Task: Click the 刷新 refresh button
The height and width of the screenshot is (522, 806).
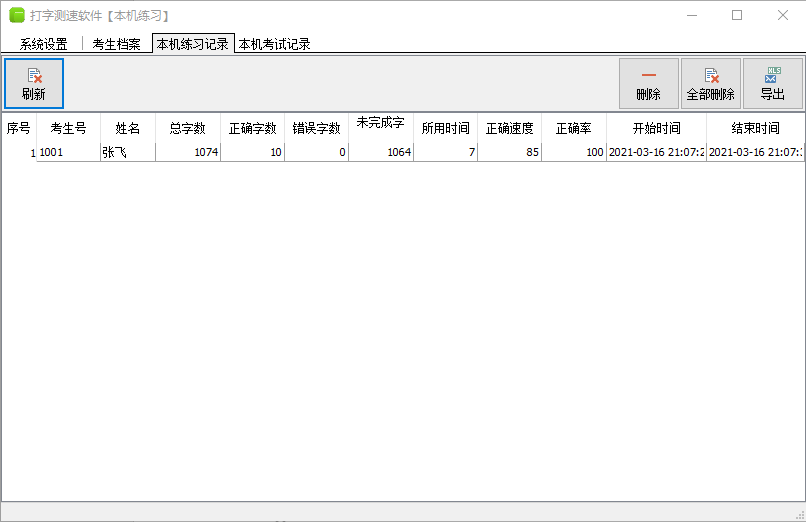Action: (x=34, y=83)
